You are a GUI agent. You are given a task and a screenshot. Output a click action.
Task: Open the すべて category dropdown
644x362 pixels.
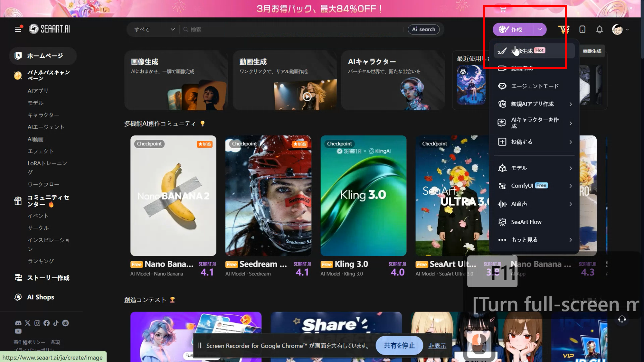[154, 29]
